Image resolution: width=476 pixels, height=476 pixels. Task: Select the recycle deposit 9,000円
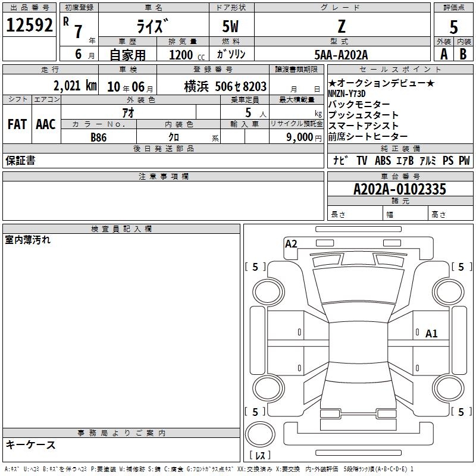(x=304, y=137)
